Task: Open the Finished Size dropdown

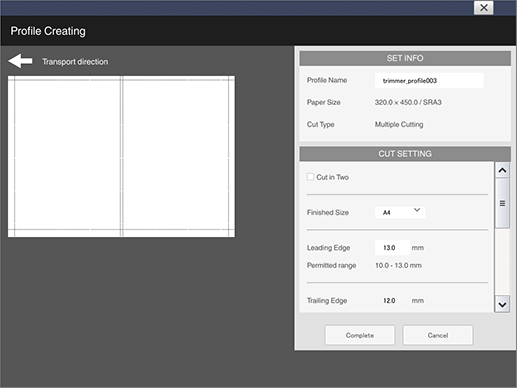Action: (400, 212)
